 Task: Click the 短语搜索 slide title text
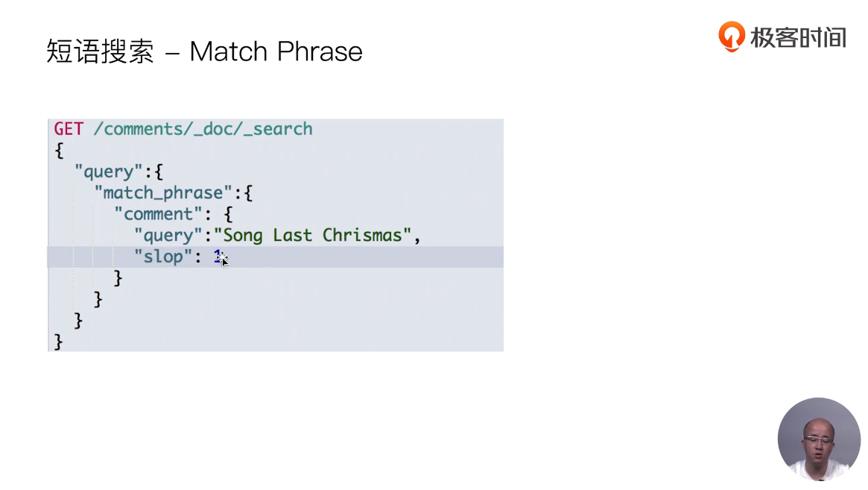point(100,51)
